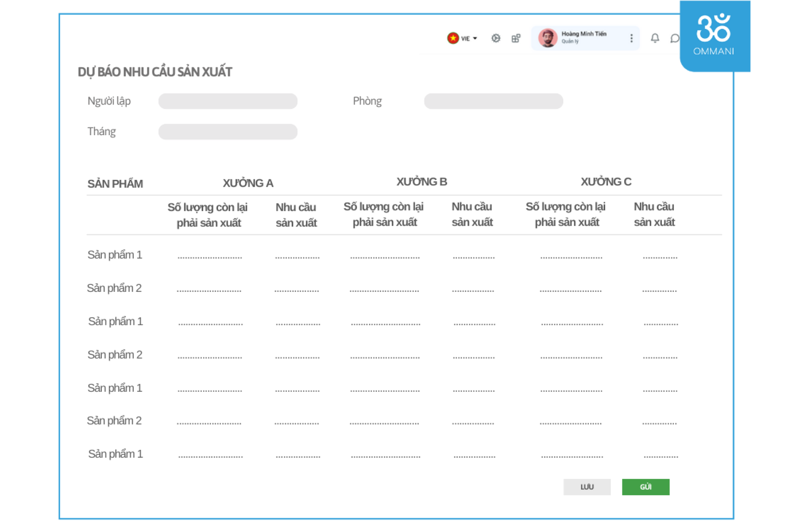Click the Tháng input field
The image size is (792, 532).
(228, 132)
